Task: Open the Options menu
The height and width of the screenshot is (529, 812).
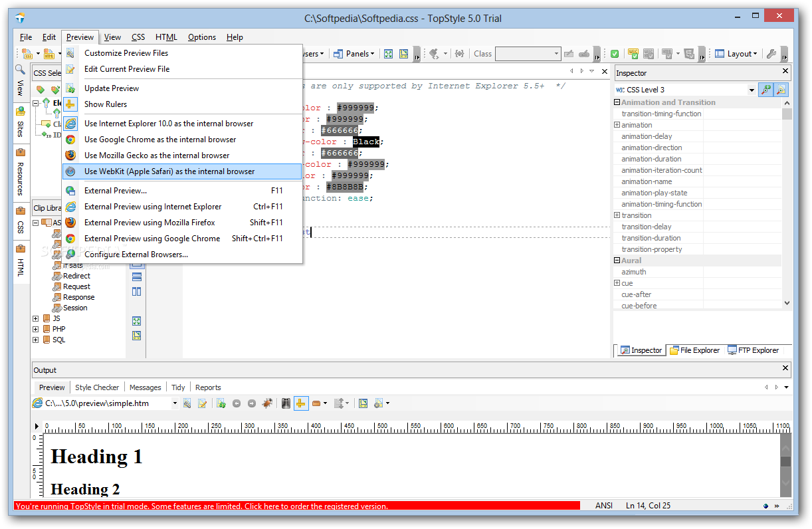Action: pyautogui.click(x=202, y=37)
